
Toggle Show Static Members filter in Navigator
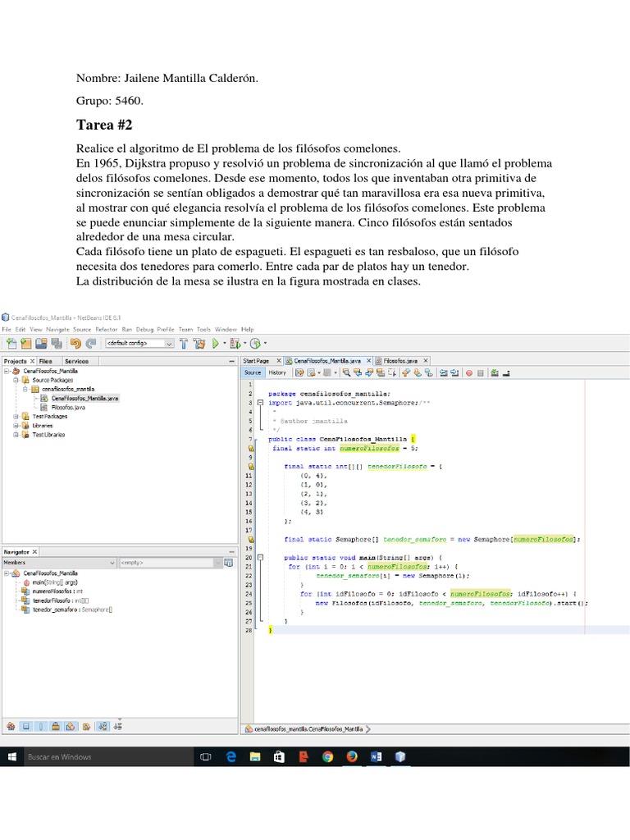(x=40, y=725)
